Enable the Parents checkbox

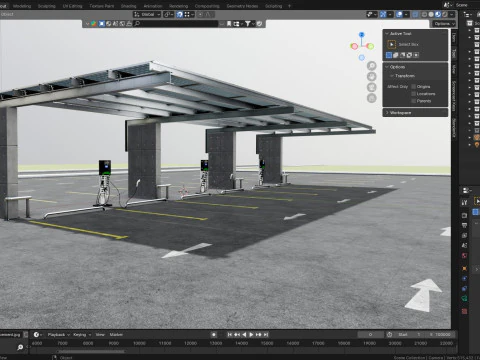pyautogui.click(x=414, y=101)
